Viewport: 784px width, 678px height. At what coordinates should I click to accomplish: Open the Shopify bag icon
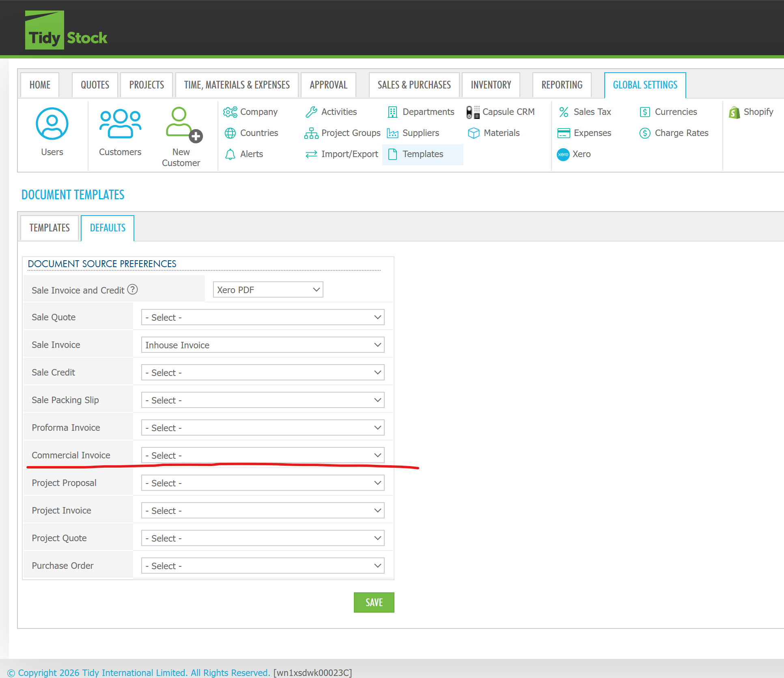tap(734, 112)
